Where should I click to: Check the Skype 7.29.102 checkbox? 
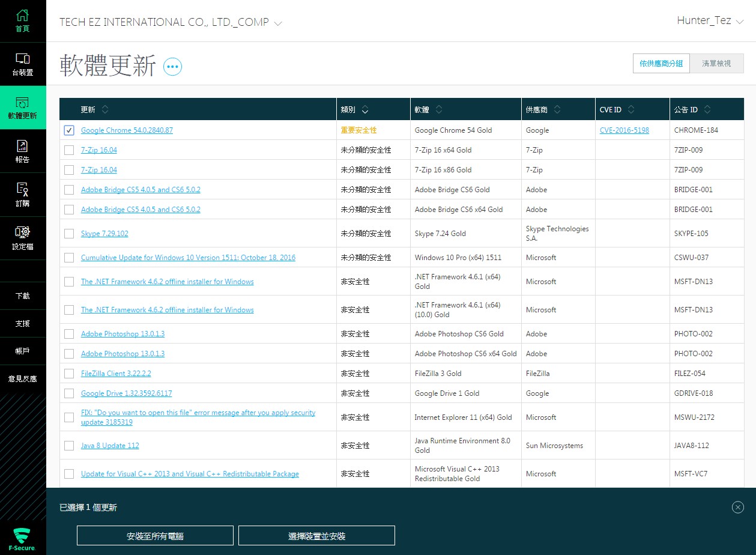coord(69,234)
